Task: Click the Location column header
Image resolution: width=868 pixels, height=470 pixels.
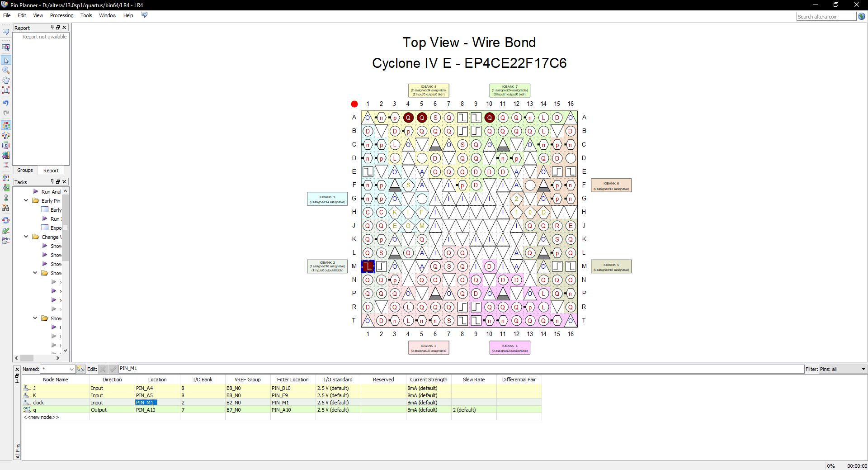Action: (x=157, y=380)
